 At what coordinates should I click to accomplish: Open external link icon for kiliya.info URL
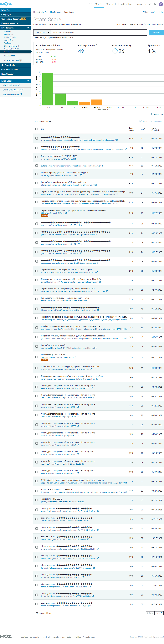pos(66,213)
